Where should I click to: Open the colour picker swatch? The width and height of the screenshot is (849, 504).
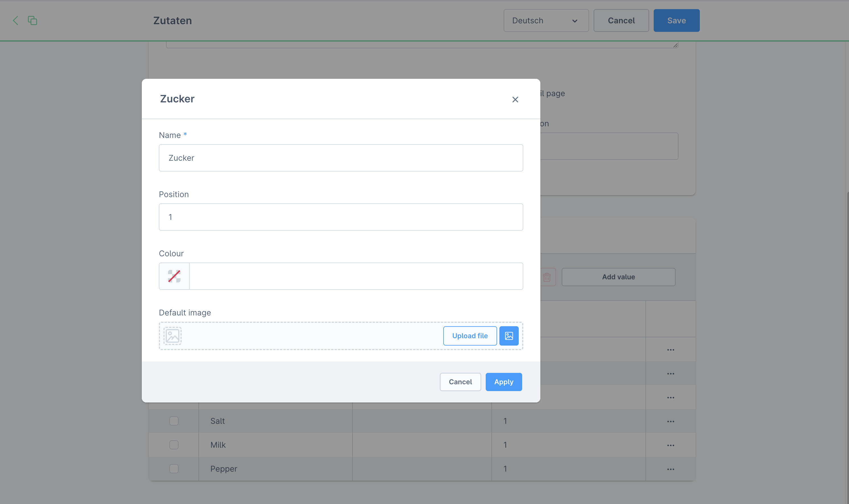pyautogui.click(x=174, y=276)
